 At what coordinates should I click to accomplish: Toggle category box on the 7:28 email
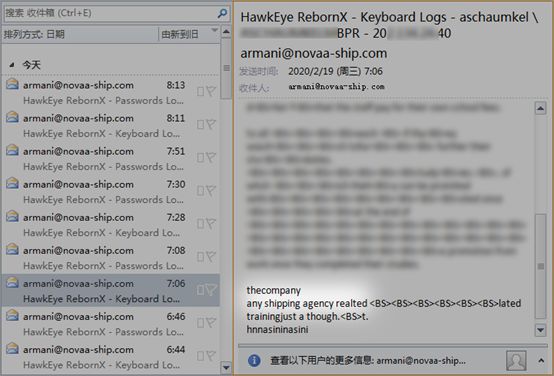[200, 224]
